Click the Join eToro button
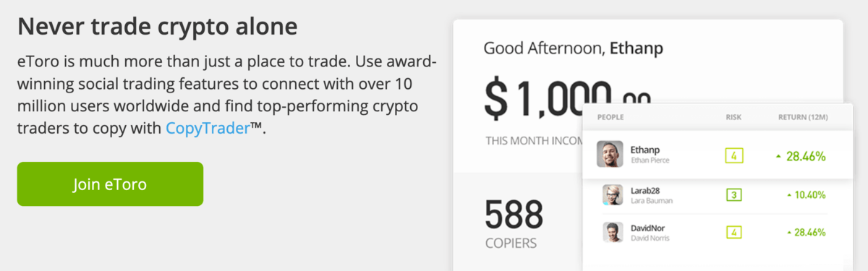Screen dimensions: 868x271 [x=110, y=184]
